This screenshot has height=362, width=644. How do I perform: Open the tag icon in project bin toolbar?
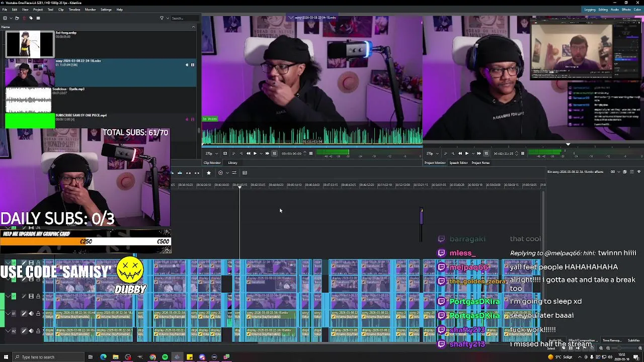(31, 18)
